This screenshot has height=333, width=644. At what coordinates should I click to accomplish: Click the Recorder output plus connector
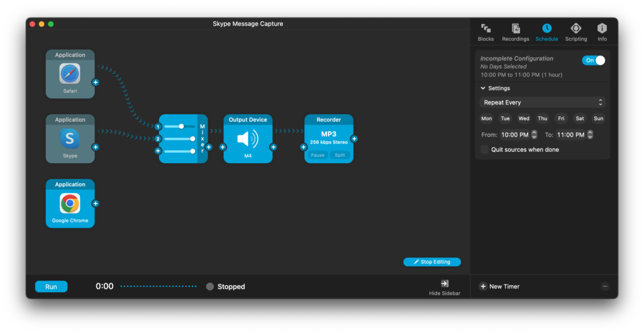[354, 139]
